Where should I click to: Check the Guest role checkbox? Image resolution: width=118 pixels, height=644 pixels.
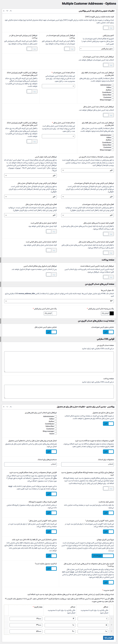pos(56,434)
